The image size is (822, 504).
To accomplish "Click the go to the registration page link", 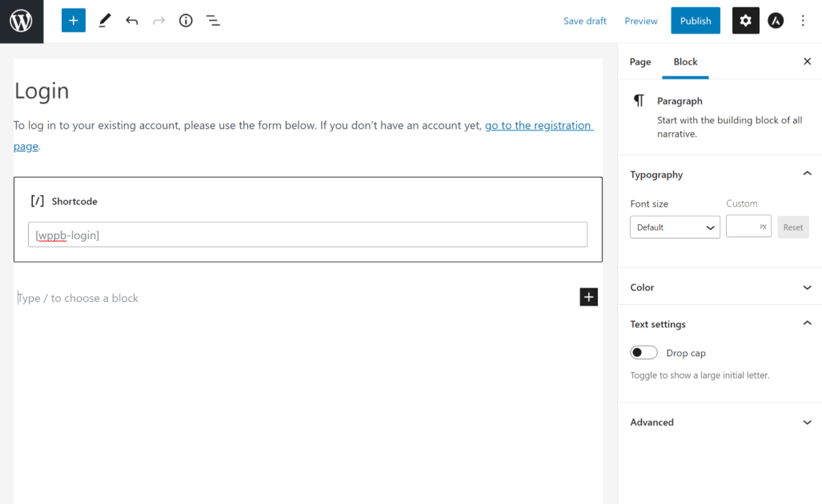I will point(539,126).
